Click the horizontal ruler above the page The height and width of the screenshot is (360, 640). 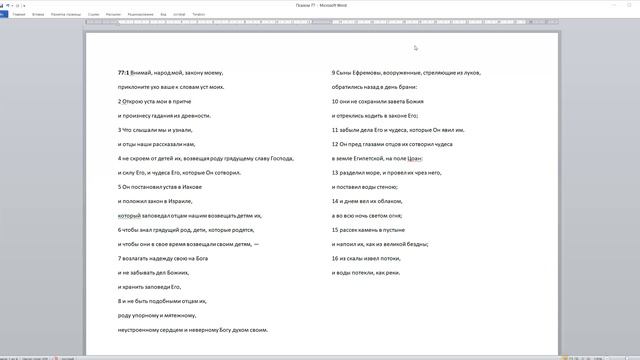pos(322,22)
